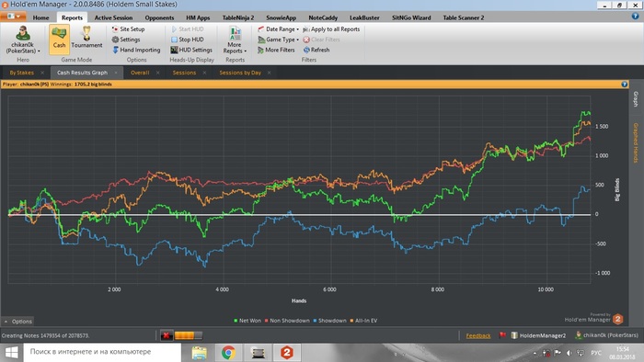Click the volume icon in system tray
This screenshot has height=362, width=644.
(x=569, y=353)
